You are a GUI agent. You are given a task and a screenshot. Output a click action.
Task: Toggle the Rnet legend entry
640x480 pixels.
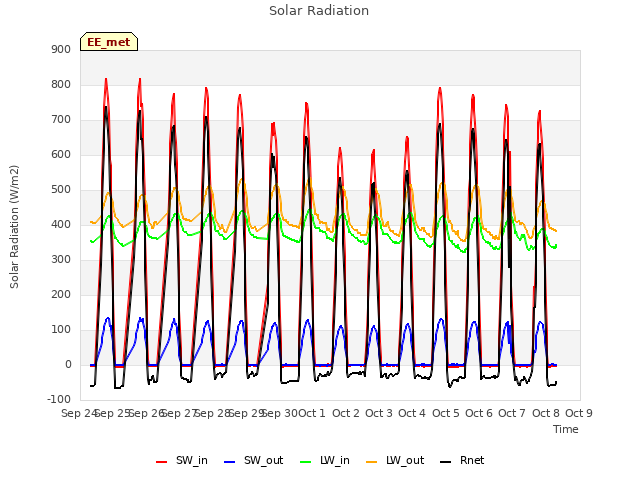[462, 461]
